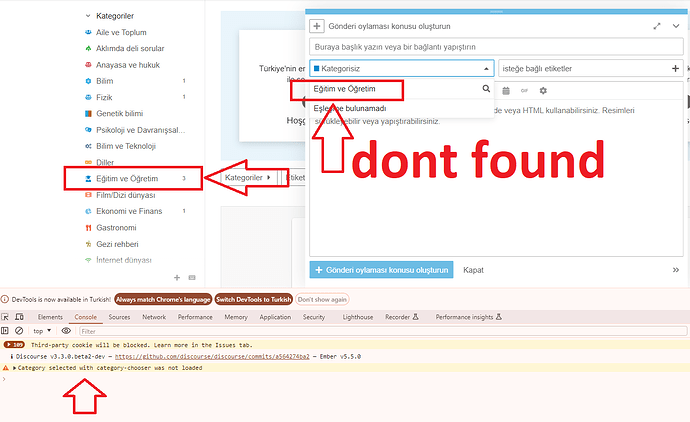Click the Fizik category icon
The height and width of the screenshot is (422, 690).
pyautogui.click(x=88, y=97)
